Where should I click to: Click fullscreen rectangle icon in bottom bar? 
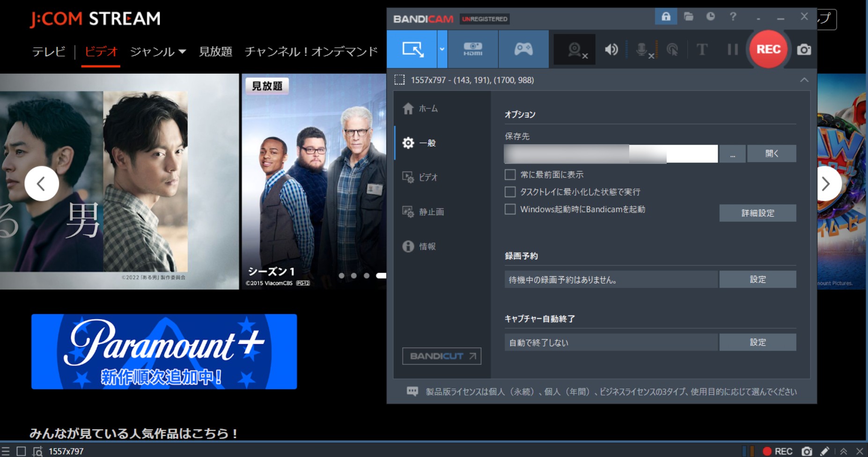click(21, 451)
